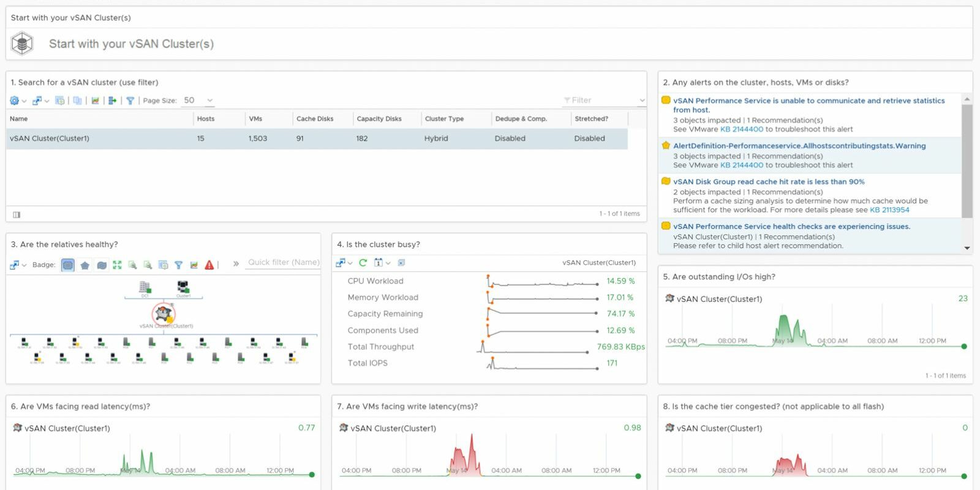
Task: Click the Memory Workload metric row
Action: click(x=491, y=298)
